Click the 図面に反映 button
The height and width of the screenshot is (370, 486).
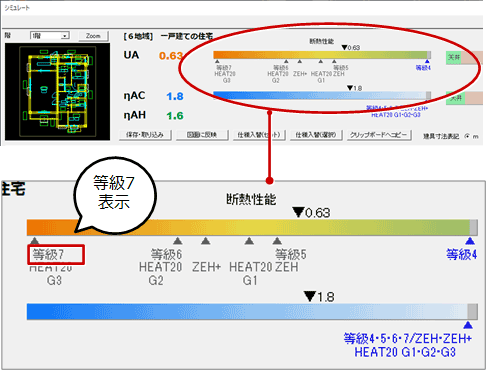pyautogui.click(x=202, y=135)
